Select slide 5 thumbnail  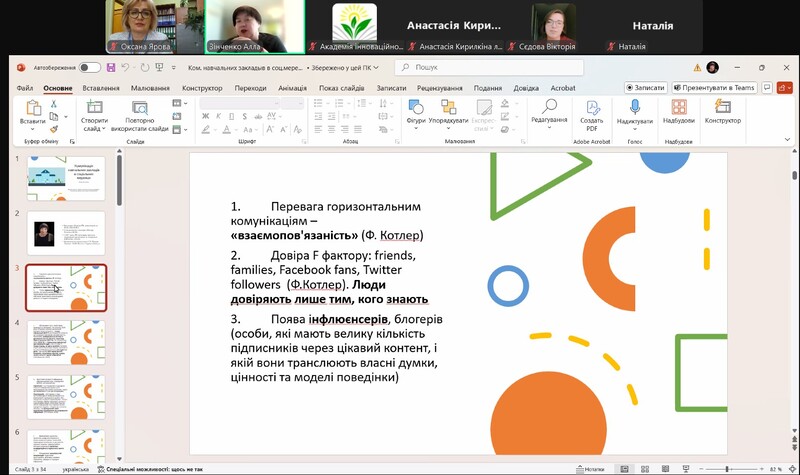pos(66,397)
